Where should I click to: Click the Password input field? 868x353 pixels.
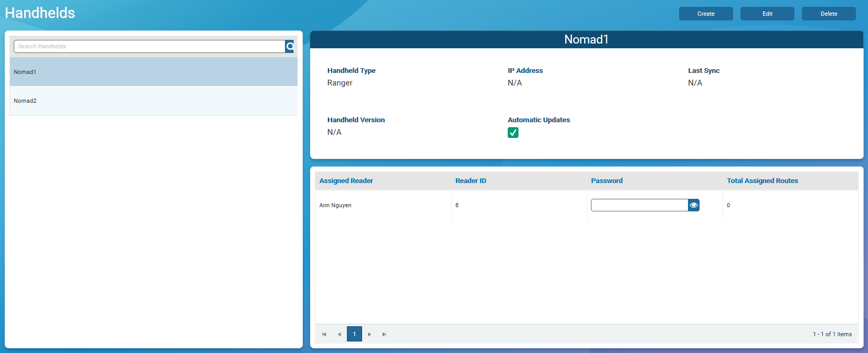point(639,205)
